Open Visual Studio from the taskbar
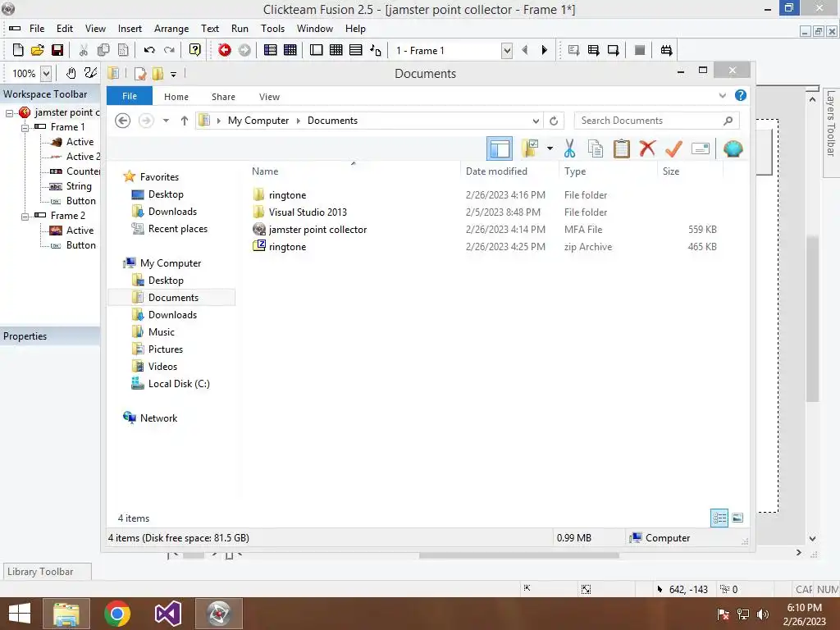 pyautogui.click(x=167, y=614)
